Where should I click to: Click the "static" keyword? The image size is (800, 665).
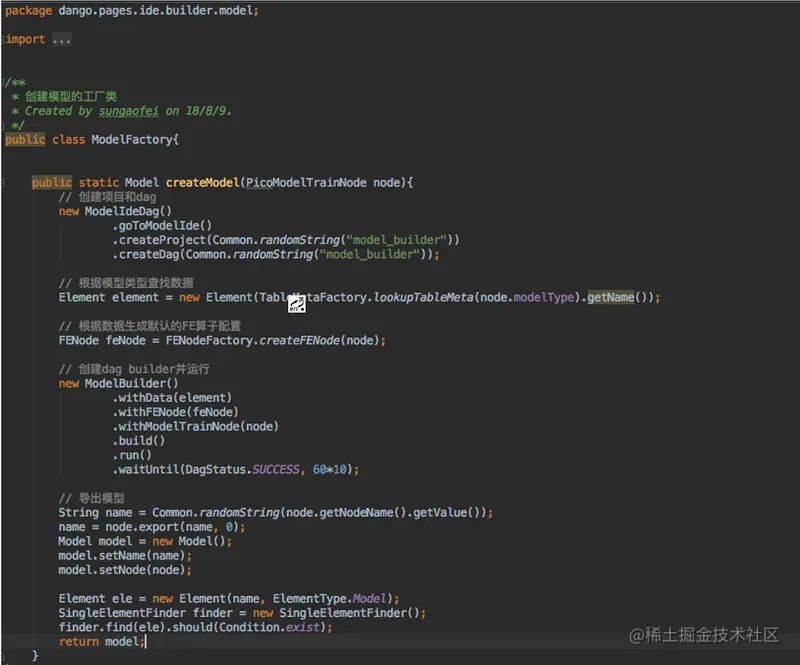point(98,182)
